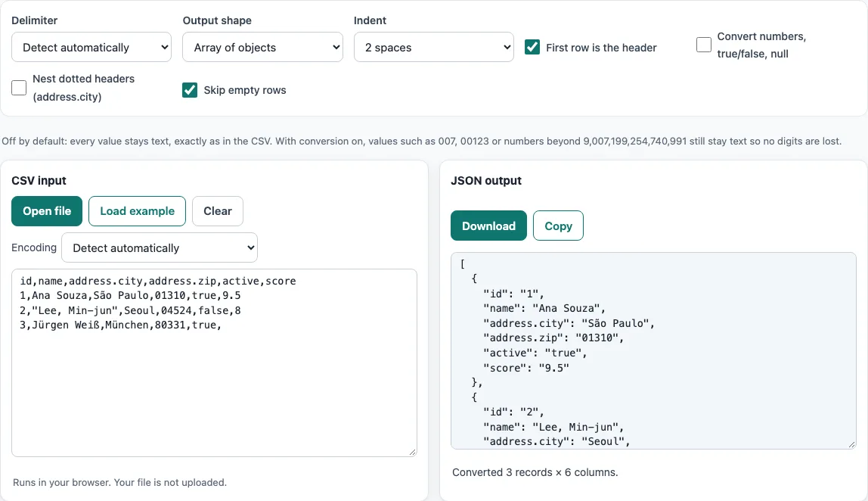The height and width of the screenshot is (501, 868).
Task: Click the 'Output shape' label
Action: tap(217, 20)
